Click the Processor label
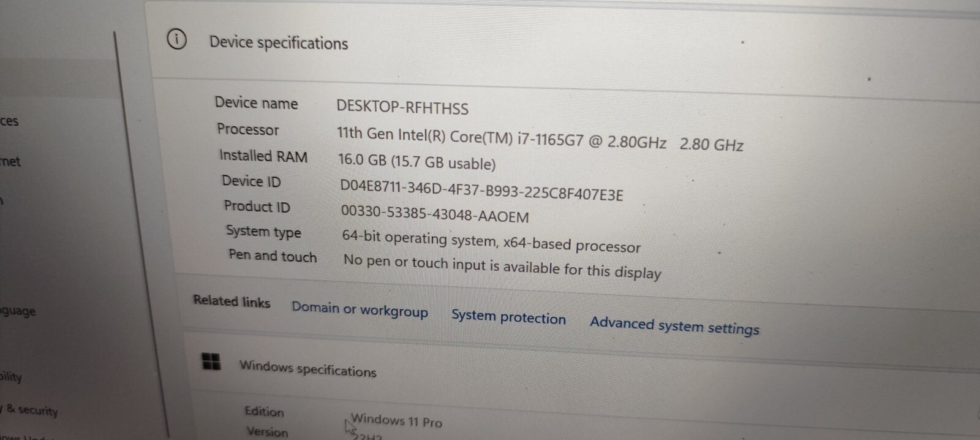The width and height of the screenshot is (980, 440). pos(247,129)
